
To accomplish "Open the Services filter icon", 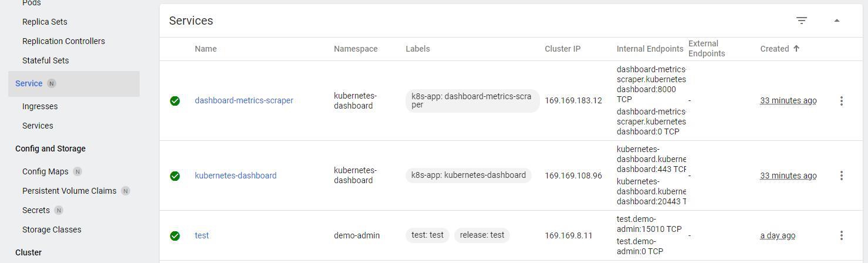I will tap(802, 21).
